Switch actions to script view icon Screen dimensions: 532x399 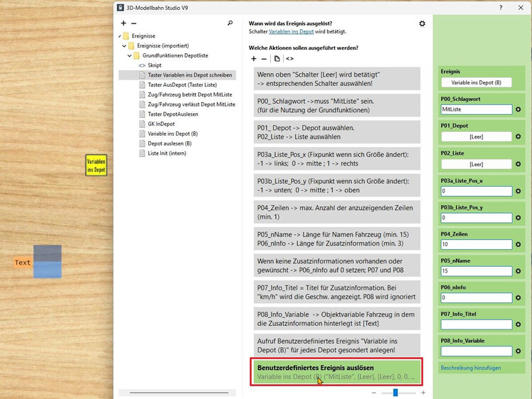click(289, 59)
